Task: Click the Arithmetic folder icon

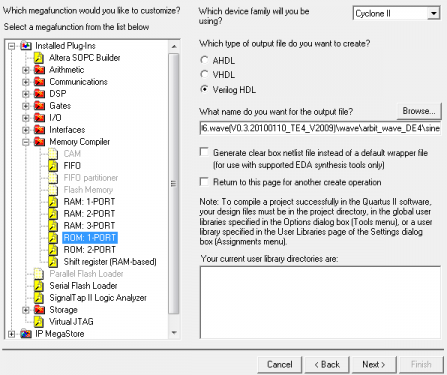Action: pyautogui.click(x=39, y=70)
